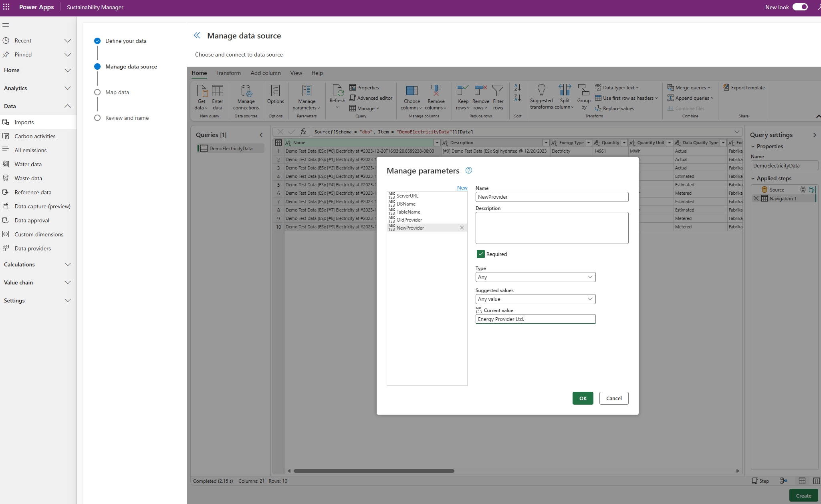The image size is (821, 504).
Task: Delete the Navigation 1 applied step
Action: (756, 198)
